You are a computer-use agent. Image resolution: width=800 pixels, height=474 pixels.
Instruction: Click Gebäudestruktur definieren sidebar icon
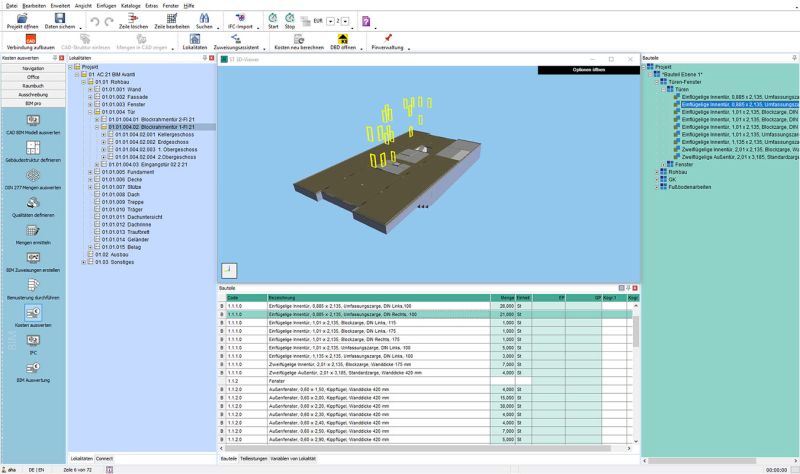click(x=34, y=147)
